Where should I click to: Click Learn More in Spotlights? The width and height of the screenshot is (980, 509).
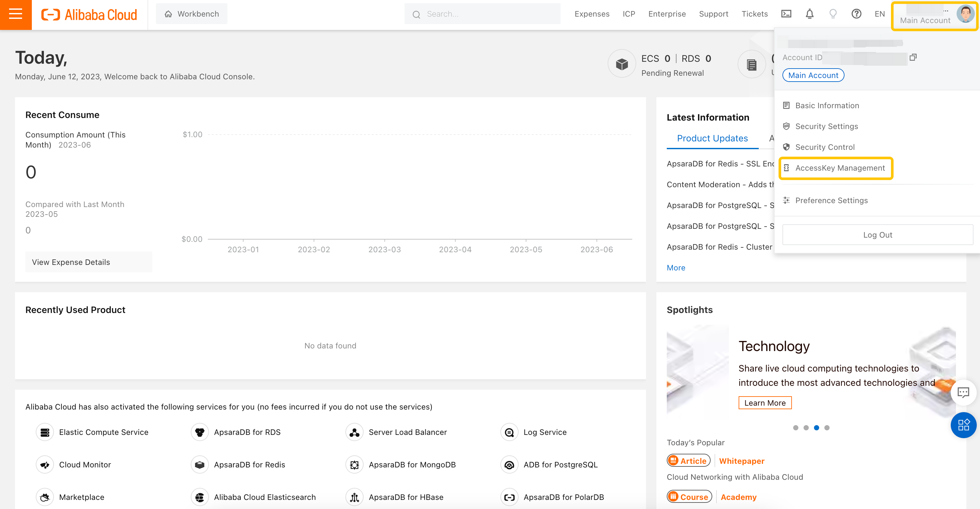(x=765, y=403)
